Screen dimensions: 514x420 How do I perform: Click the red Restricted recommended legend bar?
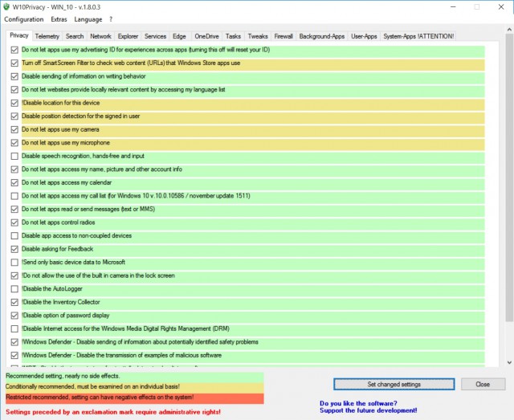pyautogui.click(x=134, y=398)
